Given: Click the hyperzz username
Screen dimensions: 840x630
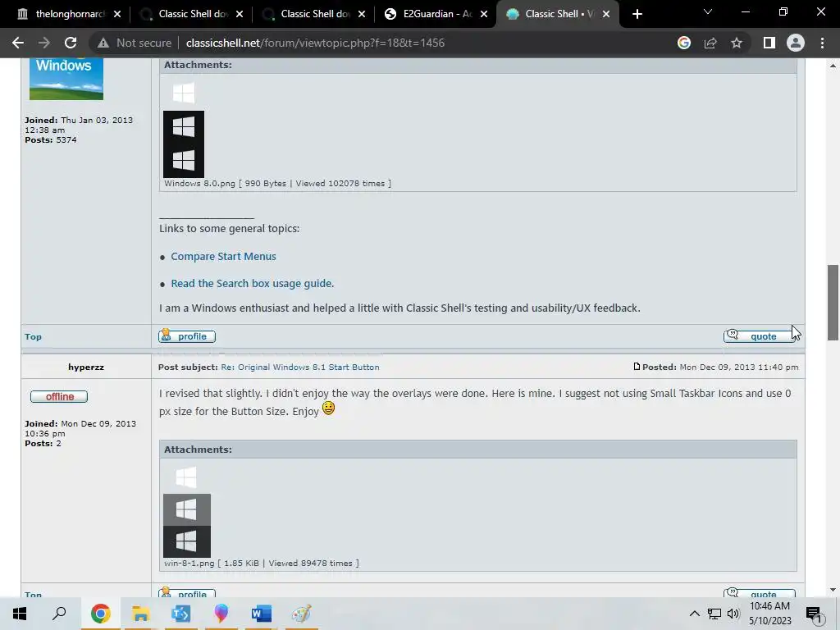Looking at the screenshot, I should [86, 367].
